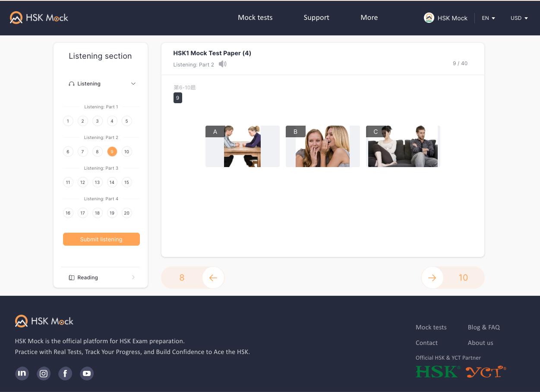
Task: Open the USD currency dropdown
Action: [x=519, y=18]
